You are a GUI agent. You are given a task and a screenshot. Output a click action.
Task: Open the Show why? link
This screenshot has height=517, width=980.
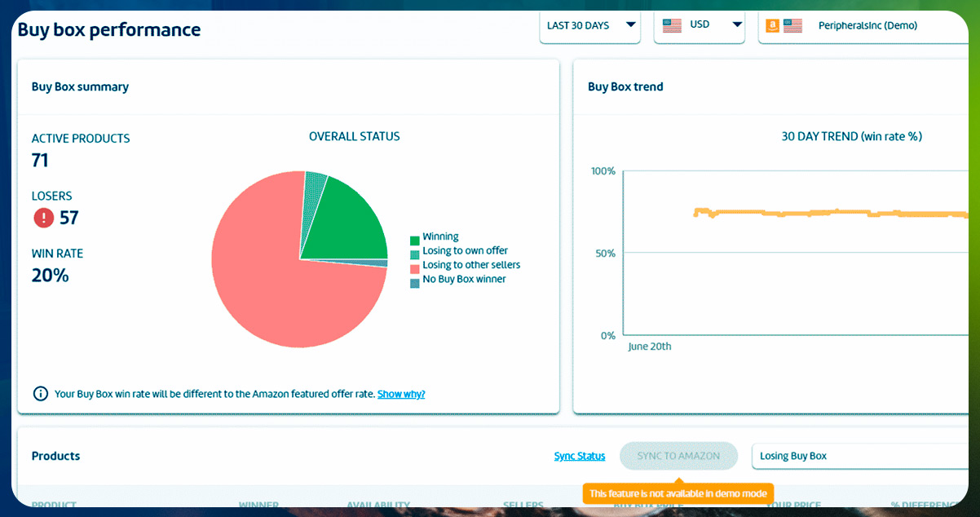pos(401,394)
